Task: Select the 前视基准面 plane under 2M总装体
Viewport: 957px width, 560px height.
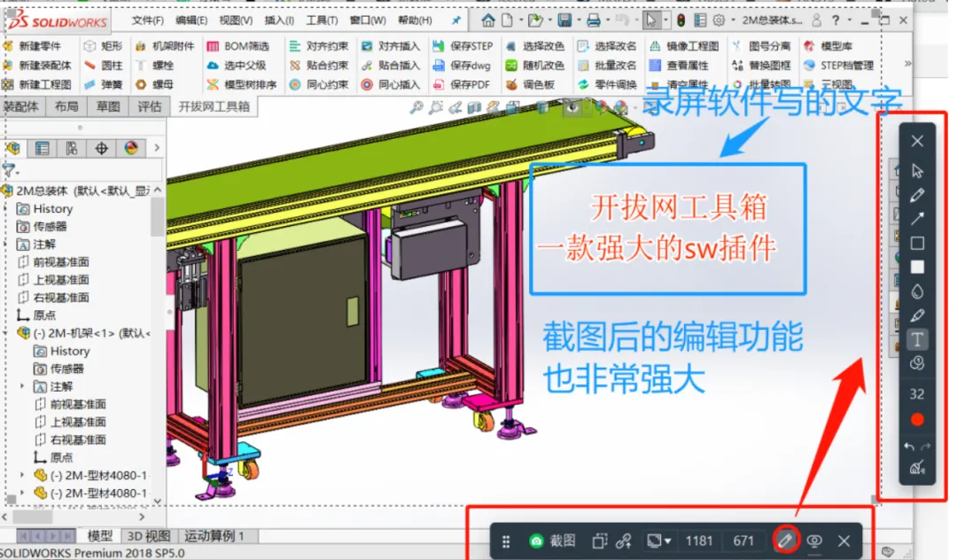Action: [x=53, y=261]
